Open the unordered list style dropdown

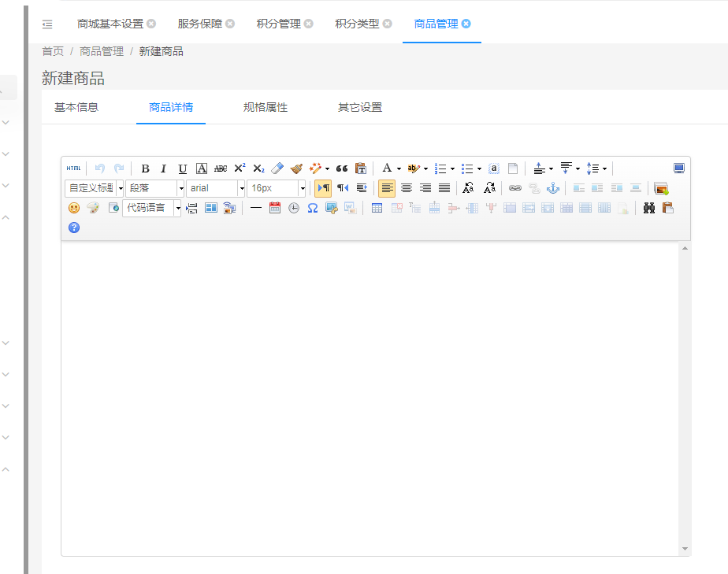click(x=479, y=169)
